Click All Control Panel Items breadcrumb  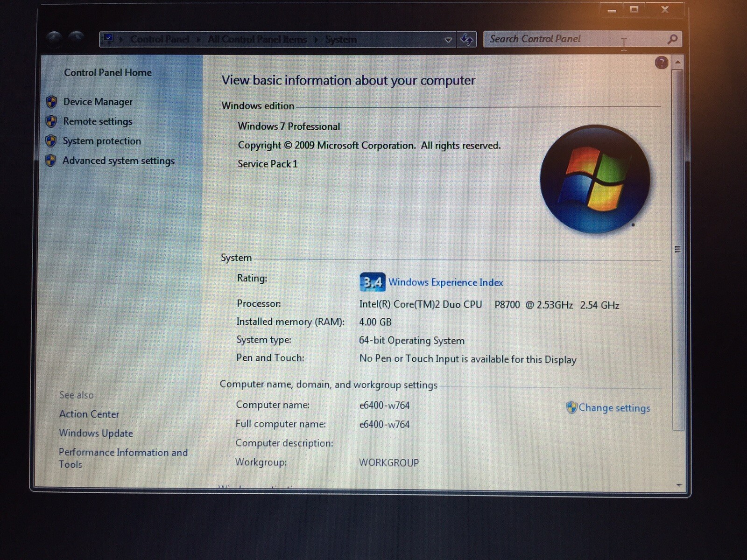pos(257,39)
